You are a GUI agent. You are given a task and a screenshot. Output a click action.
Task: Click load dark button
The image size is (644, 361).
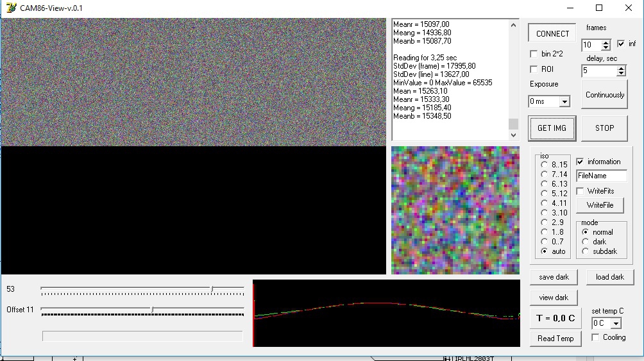point(609,277)
